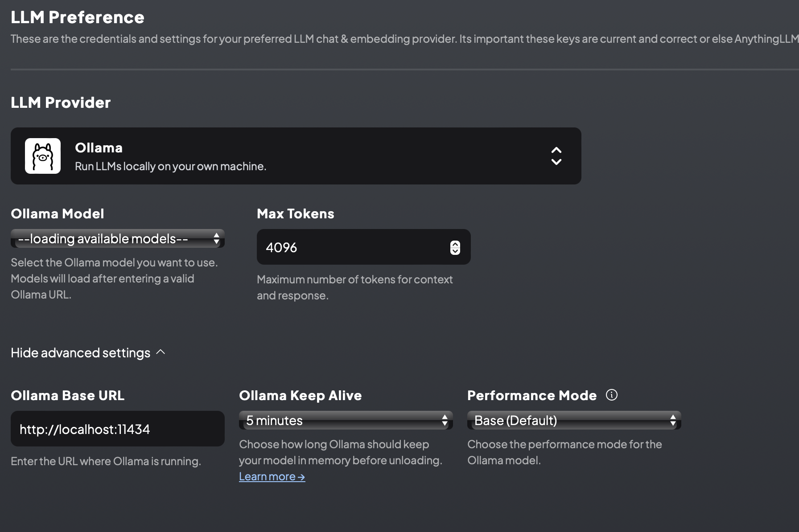Image resolution: width=799 pixels, height=532 pixels.
Task: Collapse section via Hide advanced settings text
Action: click(x=81, y=353)
